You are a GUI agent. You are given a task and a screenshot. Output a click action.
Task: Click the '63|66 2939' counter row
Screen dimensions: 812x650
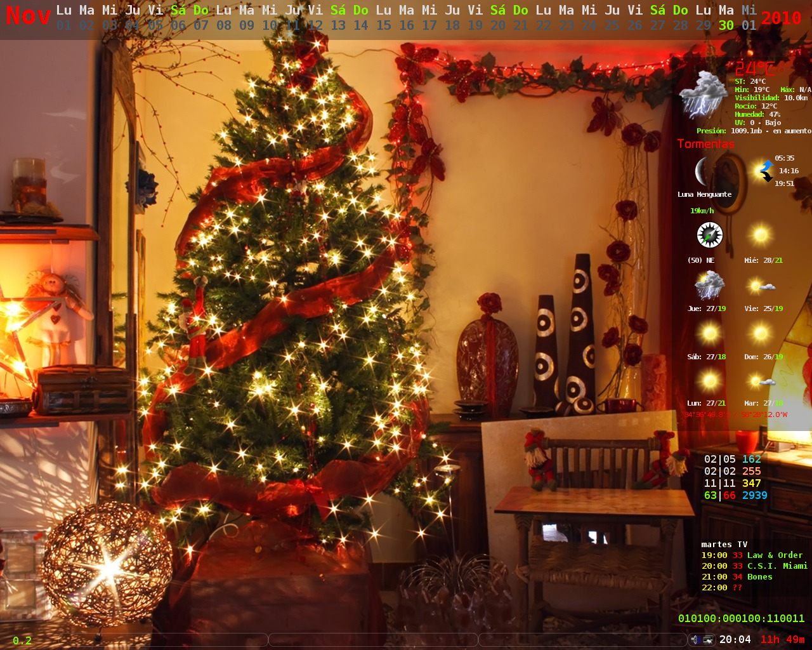click(736, 495)
